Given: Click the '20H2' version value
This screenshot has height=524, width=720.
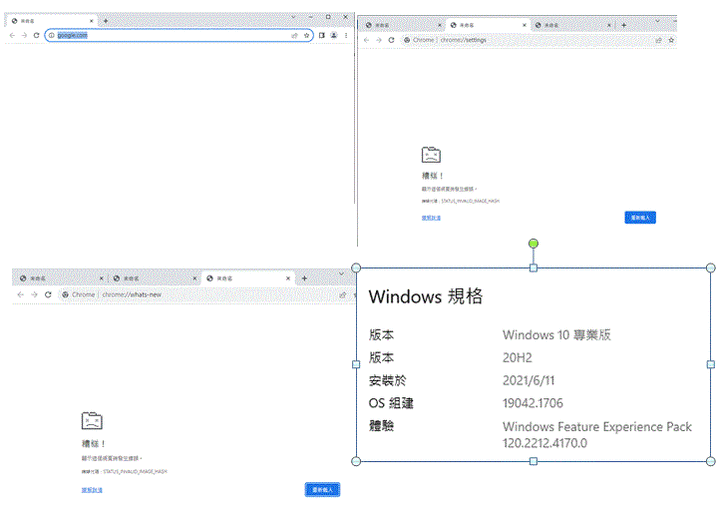Looking at the screenshot, I should pos(517,358).
